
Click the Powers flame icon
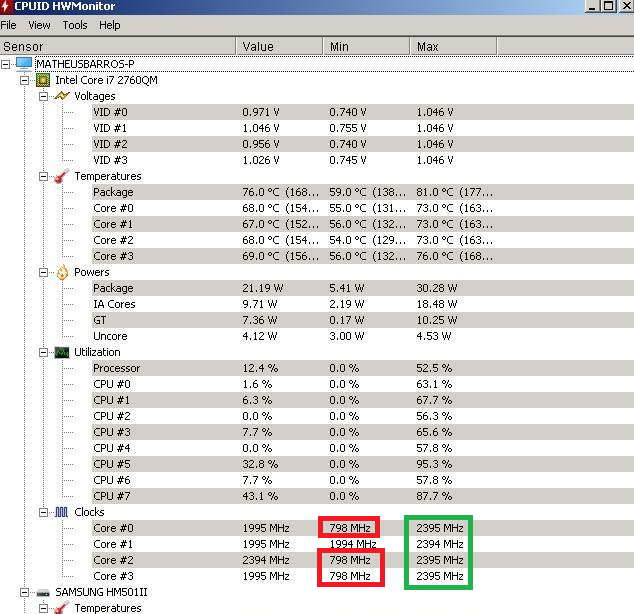point(62,272)
